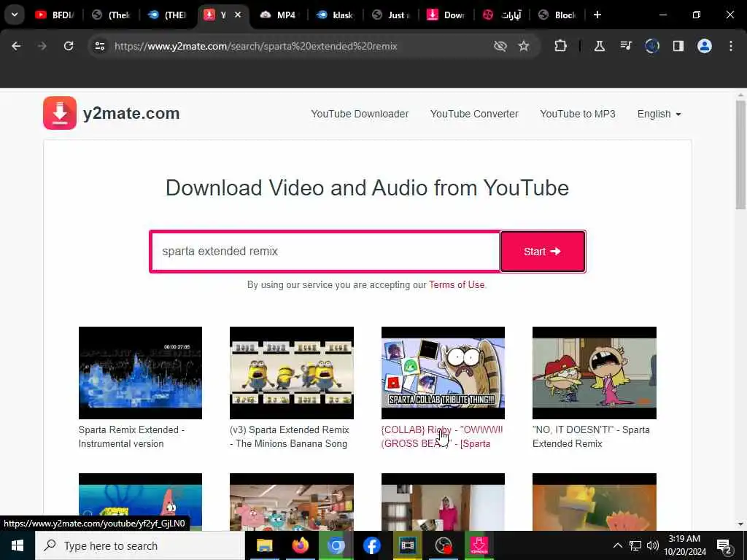Open the media controls icon in toolbar
The height and width of the screenshot is (560, 747).
(625, 46)
